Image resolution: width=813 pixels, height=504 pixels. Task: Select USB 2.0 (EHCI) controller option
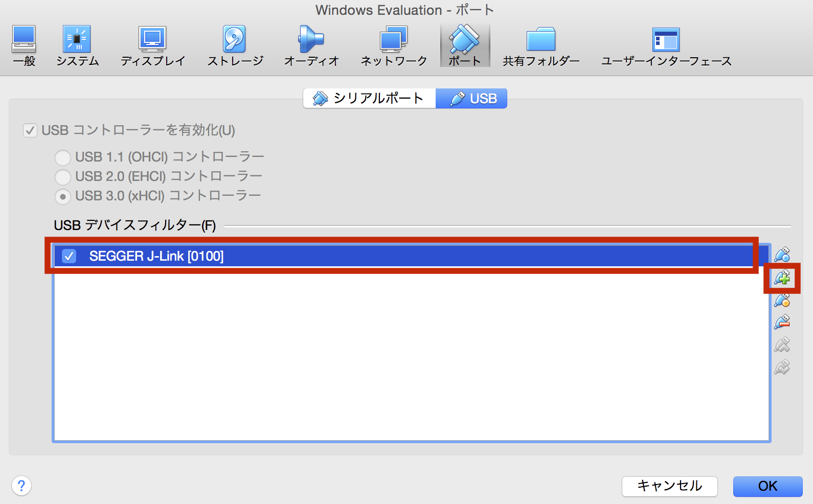(63, 177)
